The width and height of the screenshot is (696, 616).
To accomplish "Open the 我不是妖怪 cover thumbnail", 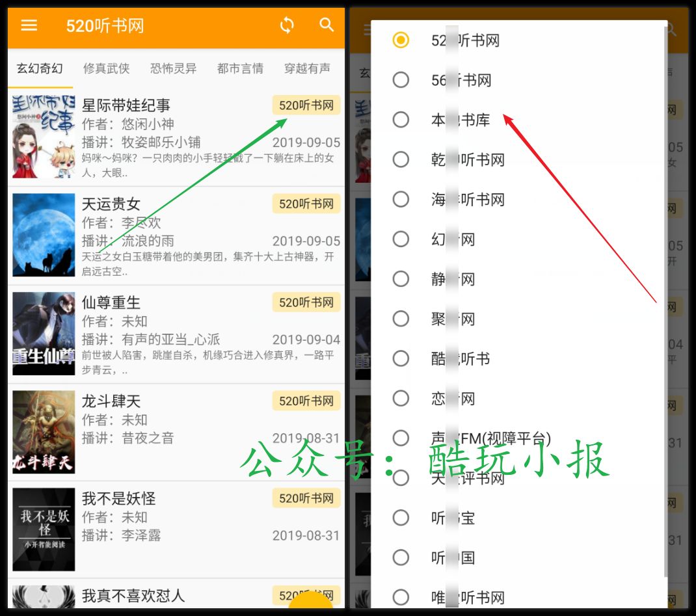I will [x=44, y=529].
